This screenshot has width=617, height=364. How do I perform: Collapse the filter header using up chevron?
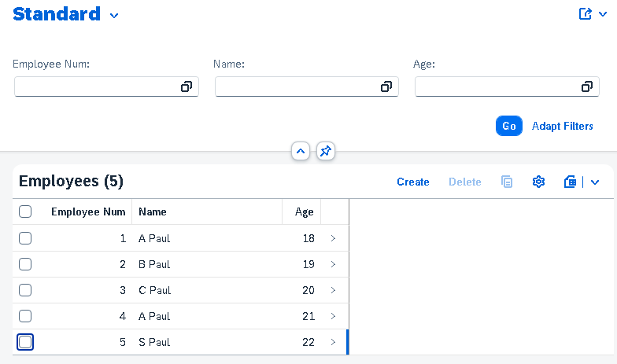tap(301, 151)
